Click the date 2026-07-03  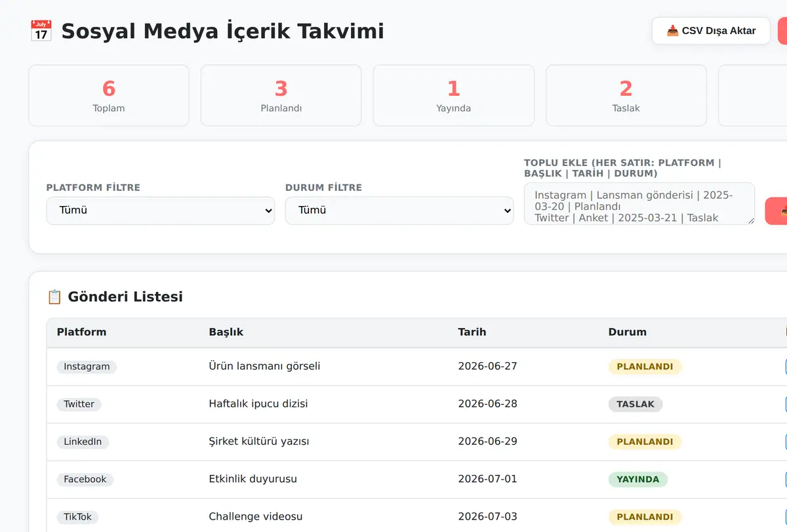[x=488, y=516]
